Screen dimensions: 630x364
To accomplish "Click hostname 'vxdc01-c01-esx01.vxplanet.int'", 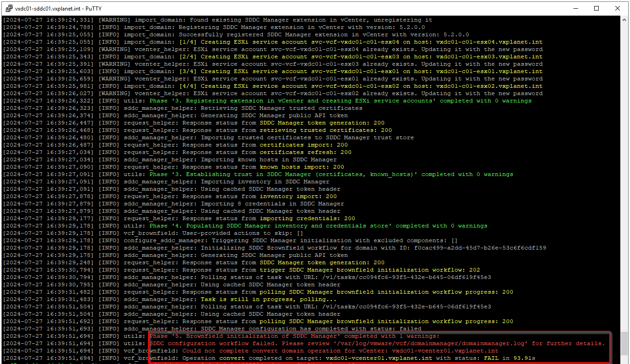I will tap(489, 71).
